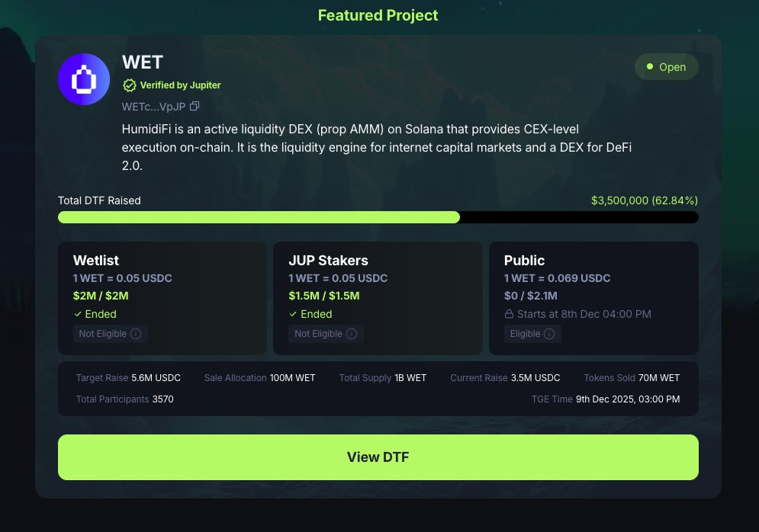Viewport: 759px width, 532px height.
Task: Click the Verified by Jupiter badge icon
Action: click(130, 85)
